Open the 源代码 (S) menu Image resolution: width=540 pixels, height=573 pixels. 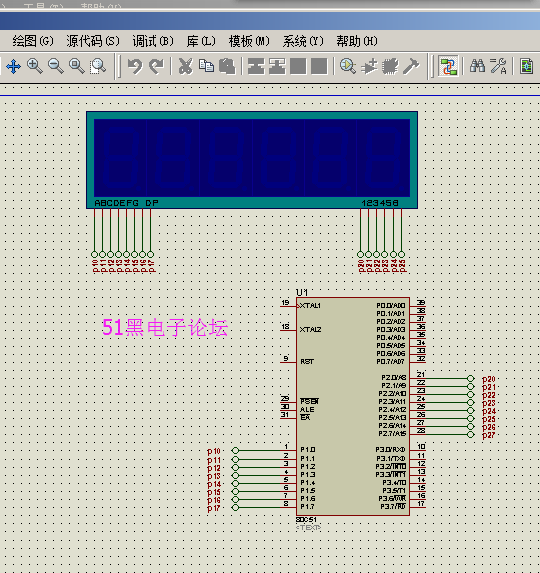pyautogui.click(x=93, y=41)
